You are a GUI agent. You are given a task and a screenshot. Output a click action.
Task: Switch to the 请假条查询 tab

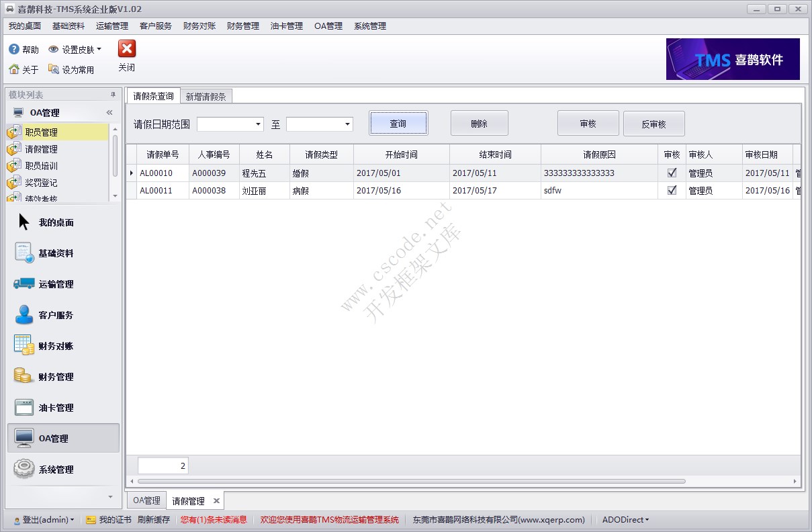pos(153,96)
